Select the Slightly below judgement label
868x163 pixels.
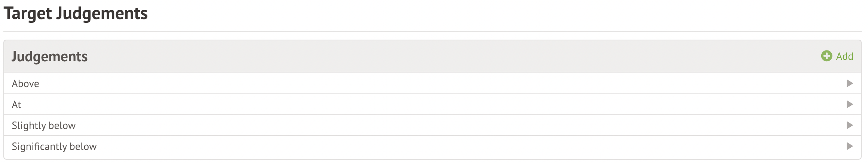44,126
